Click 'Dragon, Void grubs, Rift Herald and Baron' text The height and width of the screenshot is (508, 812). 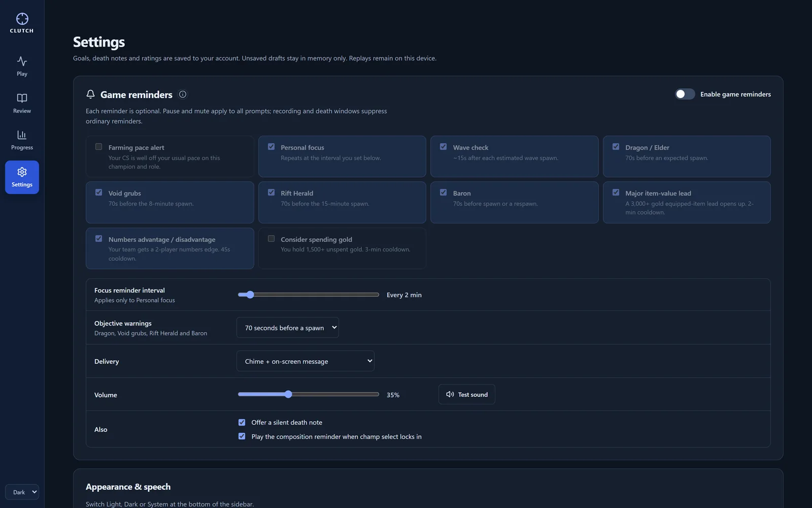tap(151, 333)
